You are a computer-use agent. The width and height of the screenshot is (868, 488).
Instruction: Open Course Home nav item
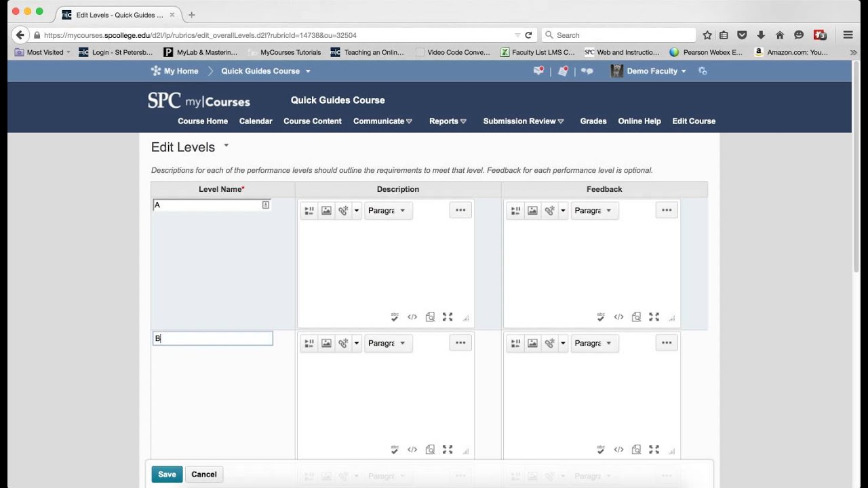coord(203,121)
